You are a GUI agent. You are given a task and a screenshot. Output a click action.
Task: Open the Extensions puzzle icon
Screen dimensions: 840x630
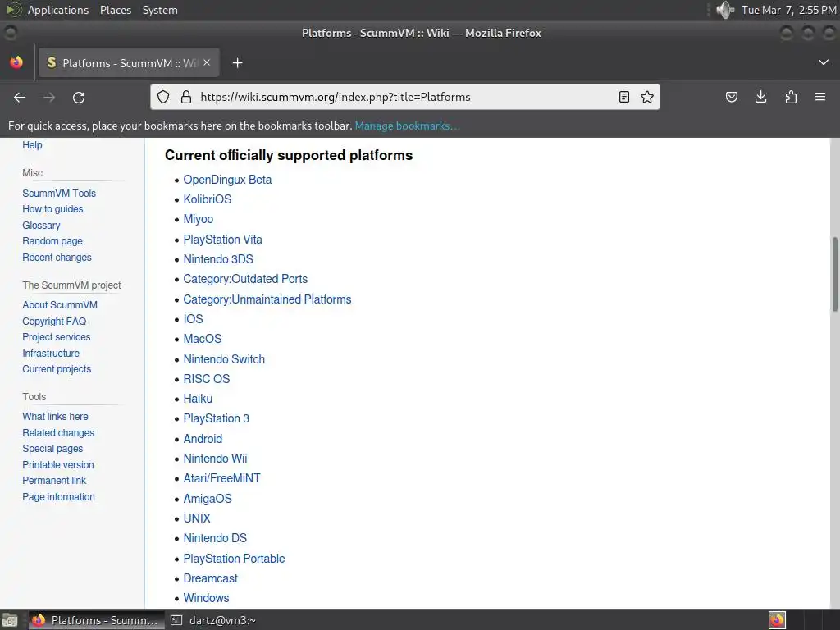click(791, 97)
